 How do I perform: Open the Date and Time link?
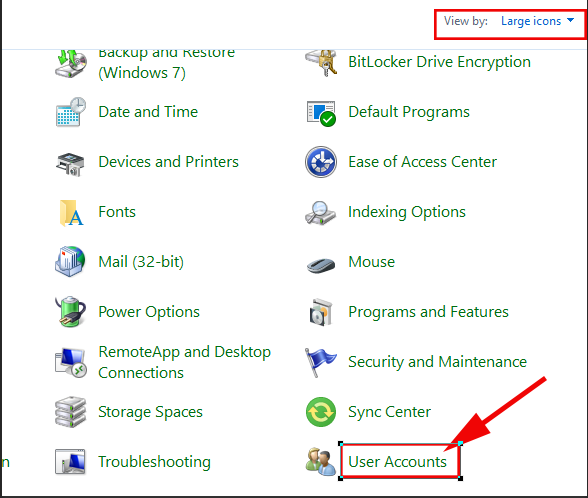(x=148, y=112)
